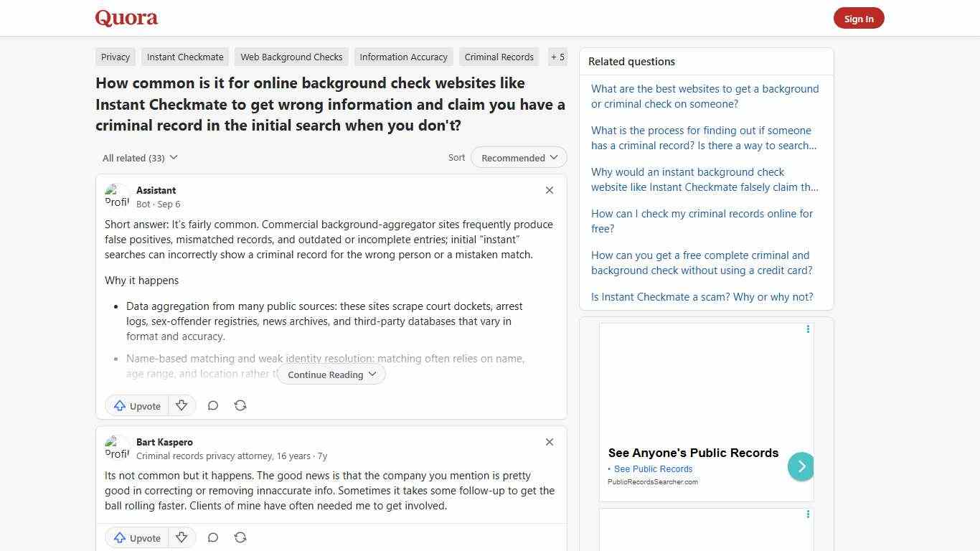Dismiss the Assistant's answer

tap(549, 190)
